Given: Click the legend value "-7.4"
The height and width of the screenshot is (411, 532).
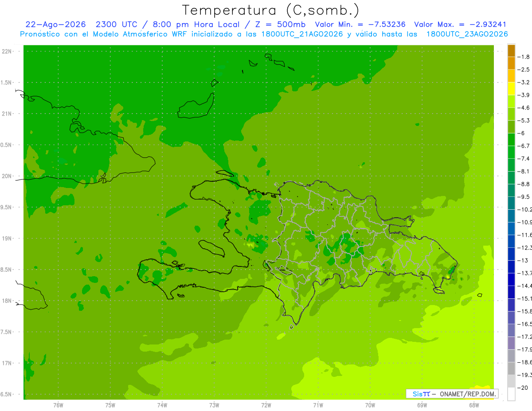Looking at the screenshot, I should click(524, 158).
